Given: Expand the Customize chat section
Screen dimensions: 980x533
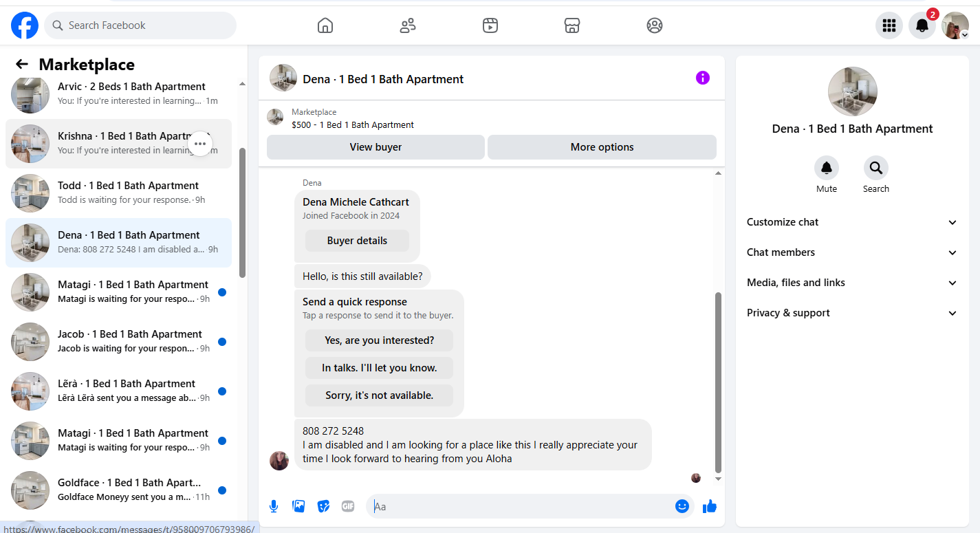Looking at the screenshot, I should [852, 222].
